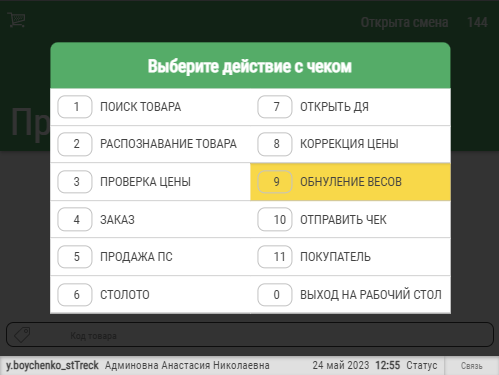
Task: Open the СТОЛОТО entry
Action: coord(150,295)
